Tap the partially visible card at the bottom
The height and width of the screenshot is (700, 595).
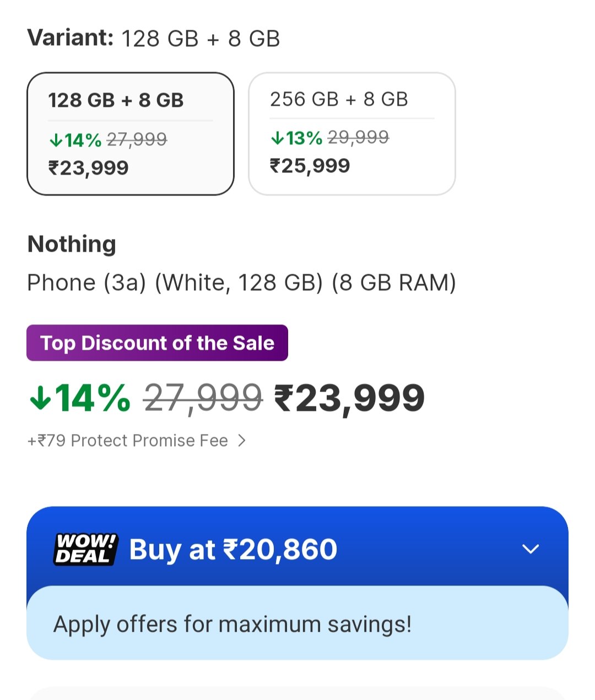297,693
